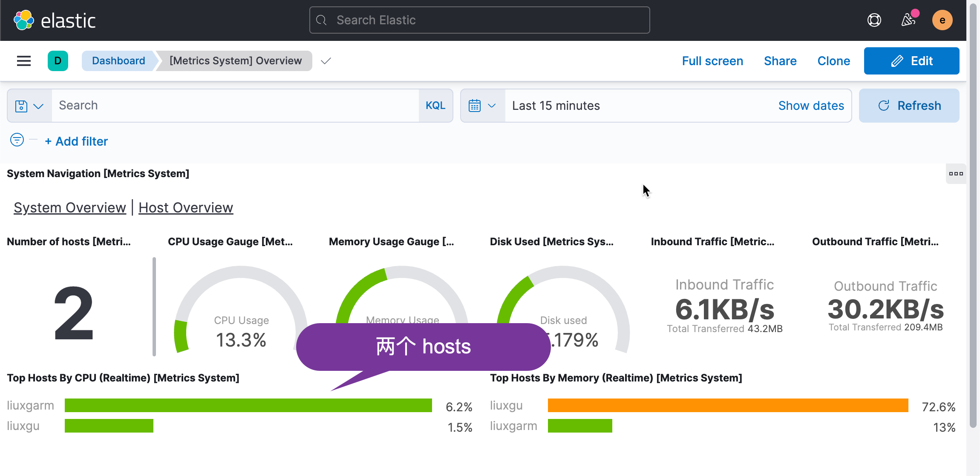
Task: Click the saved checkmark next to title
Action: click(326, 61)
